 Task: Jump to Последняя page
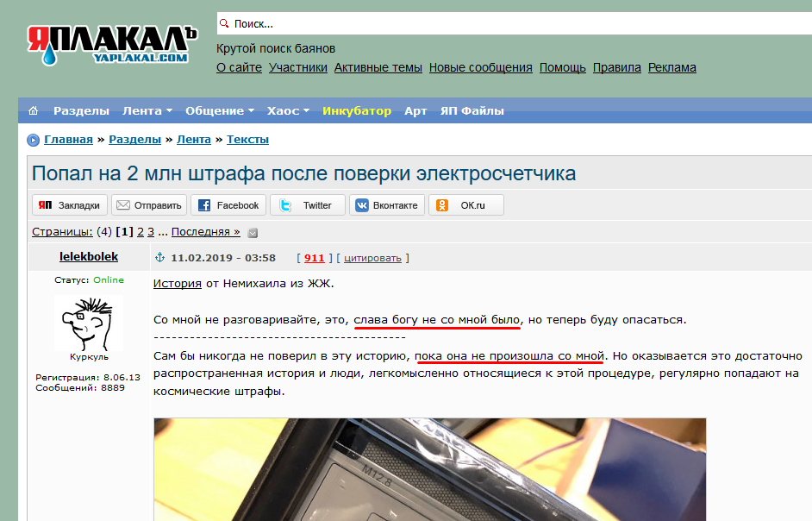[x=206, y=232]
